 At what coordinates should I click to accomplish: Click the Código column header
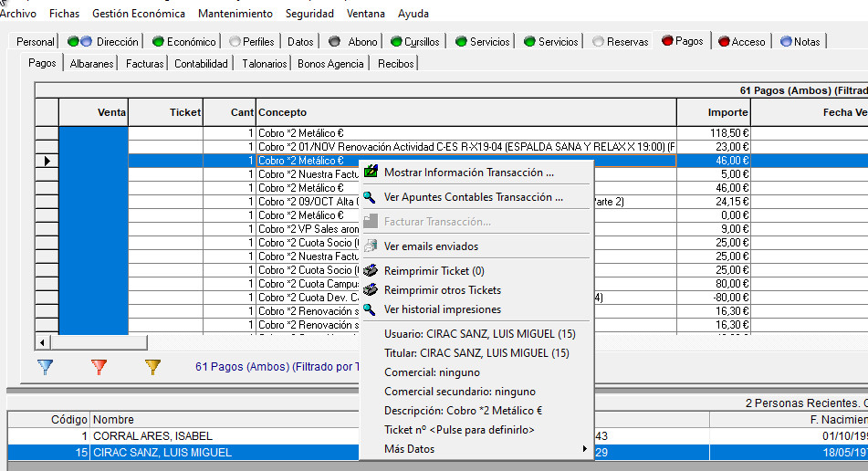coord(48,420)
